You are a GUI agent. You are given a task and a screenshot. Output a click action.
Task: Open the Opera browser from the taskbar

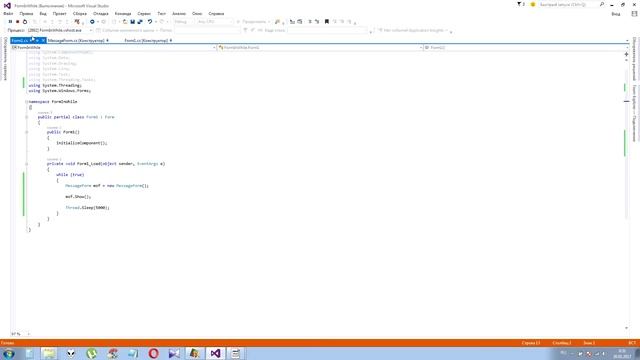click(153, 353)
